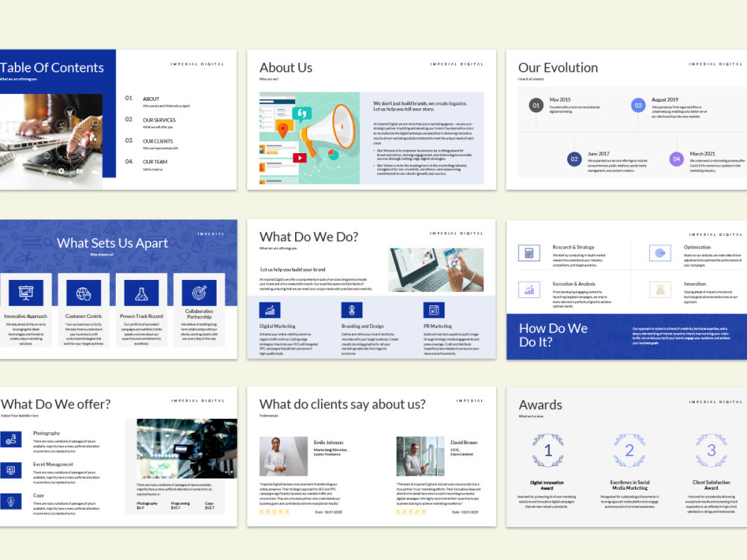Viewport: 747px width, 560px height.
Task: Click the 'How Do We Do It?' heading
Action: [553, 335]
